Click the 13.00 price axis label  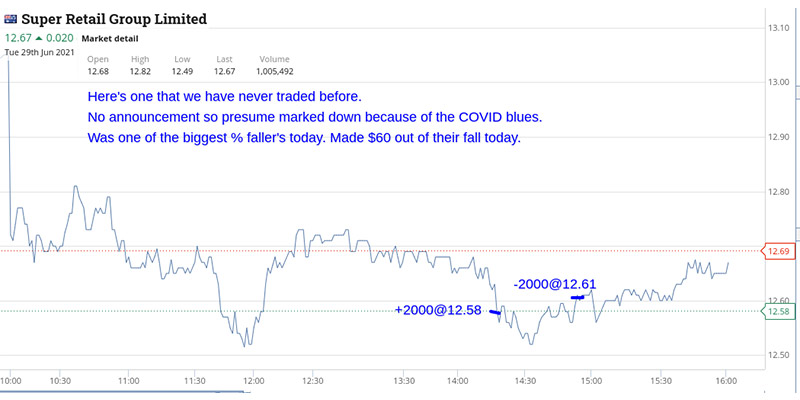[x=779, y=83]
